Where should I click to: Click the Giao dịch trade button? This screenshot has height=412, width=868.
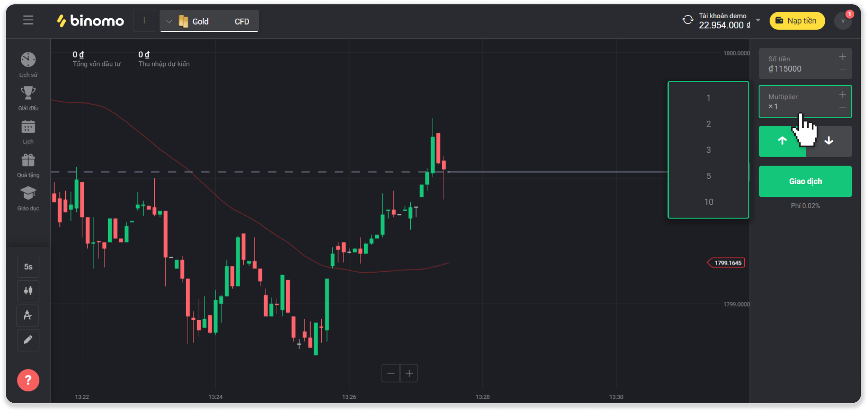pos(805,181)
